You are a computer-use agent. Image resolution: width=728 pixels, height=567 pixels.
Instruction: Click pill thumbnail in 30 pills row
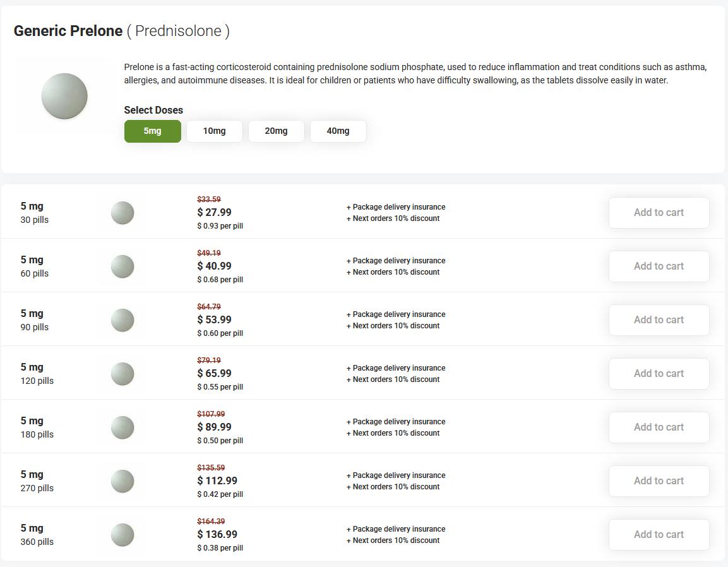click(x=122, y=213)
